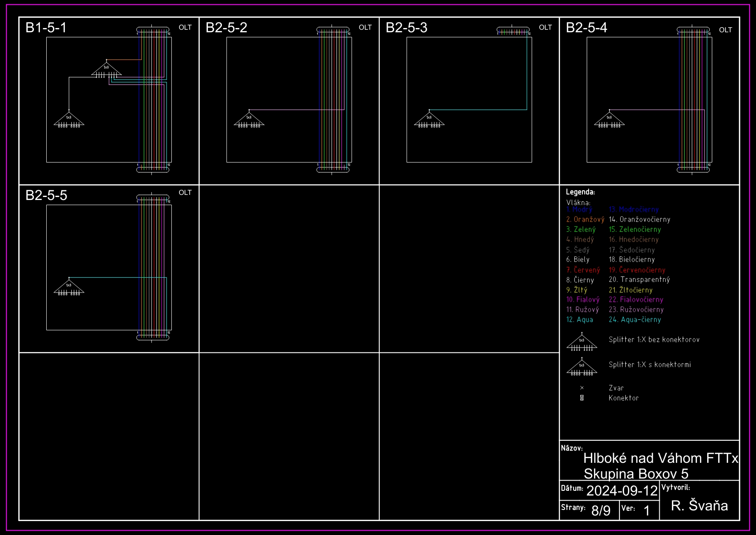The image size is (756, 535).
Task: Click the OLT label in box B2-5-4
Action: pyautogui.click(x=725, y=30)
